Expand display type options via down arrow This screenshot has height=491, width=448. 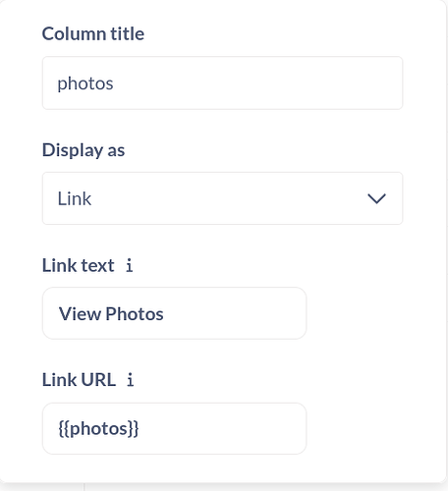(376, 198)
